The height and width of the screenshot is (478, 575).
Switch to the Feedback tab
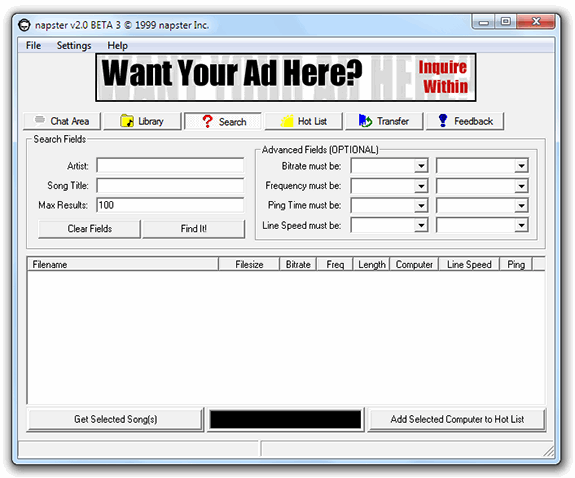tap(465, 121)
